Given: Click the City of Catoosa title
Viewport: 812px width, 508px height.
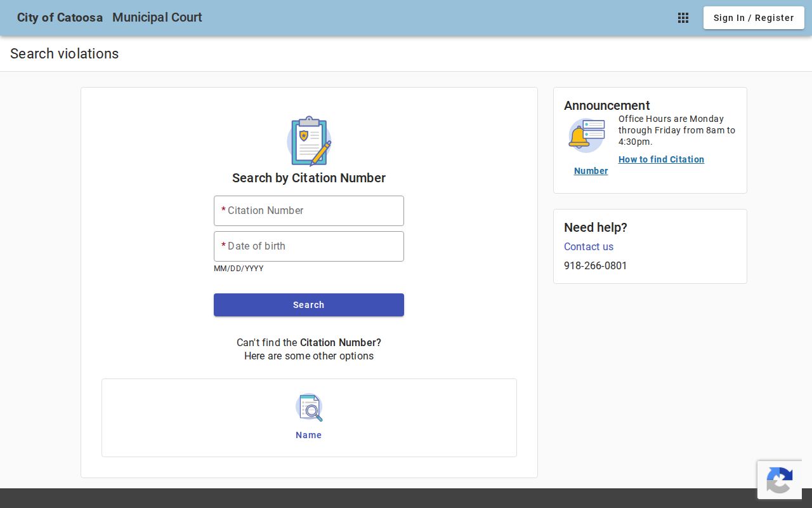Looking at the screenshot, I should click(x=60, y=18).
